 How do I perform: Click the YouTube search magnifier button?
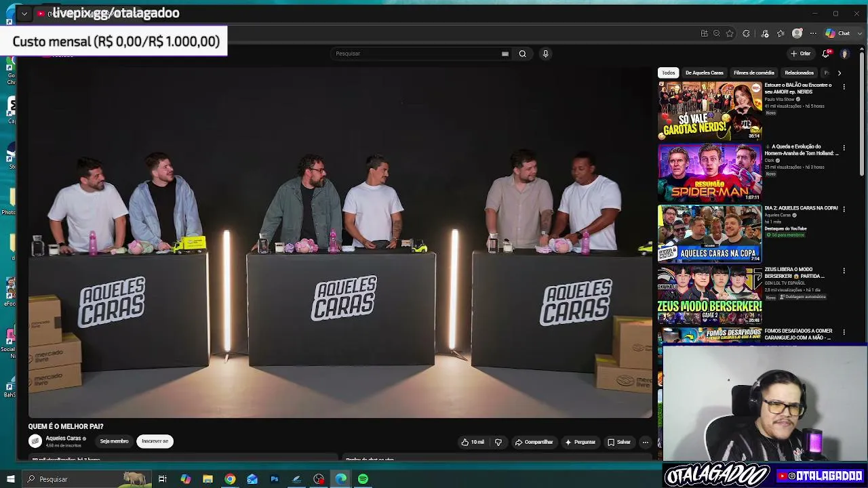[522, 54]
